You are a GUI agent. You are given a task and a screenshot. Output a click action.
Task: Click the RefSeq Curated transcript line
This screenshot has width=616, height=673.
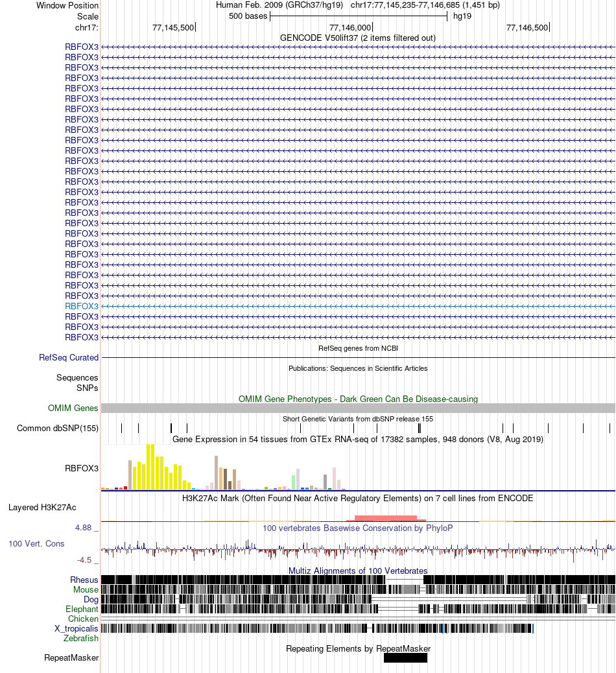point(358,357)
